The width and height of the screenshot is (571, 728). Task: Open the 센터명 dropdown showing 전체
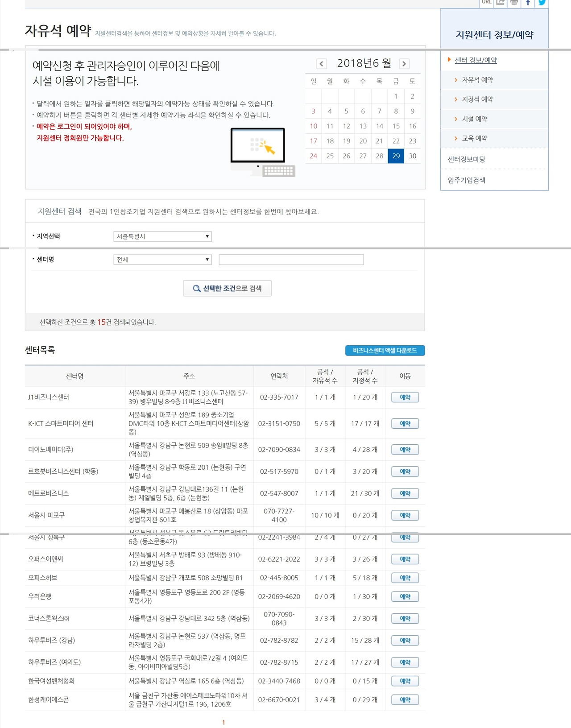point(163,260)
